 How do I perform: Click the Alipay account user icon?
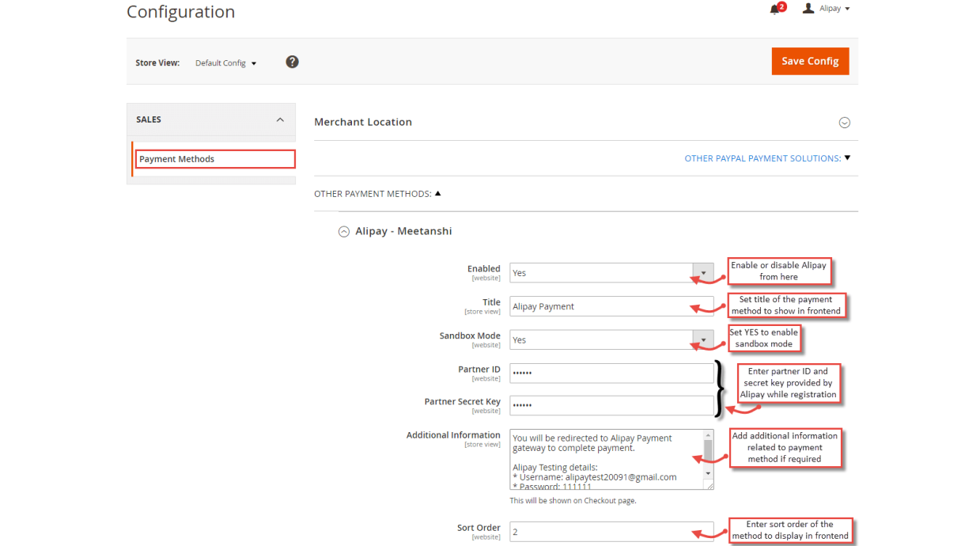pos(808,9)
